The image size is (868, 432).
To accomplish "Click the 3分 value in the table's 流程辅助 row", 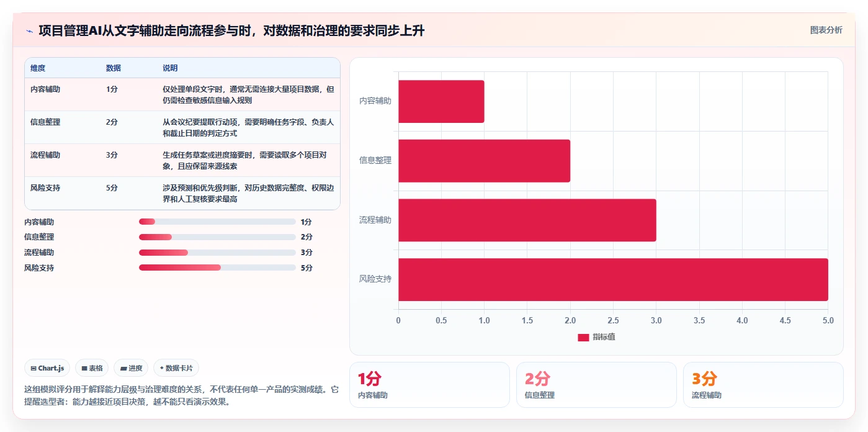I will click(112, 155).
